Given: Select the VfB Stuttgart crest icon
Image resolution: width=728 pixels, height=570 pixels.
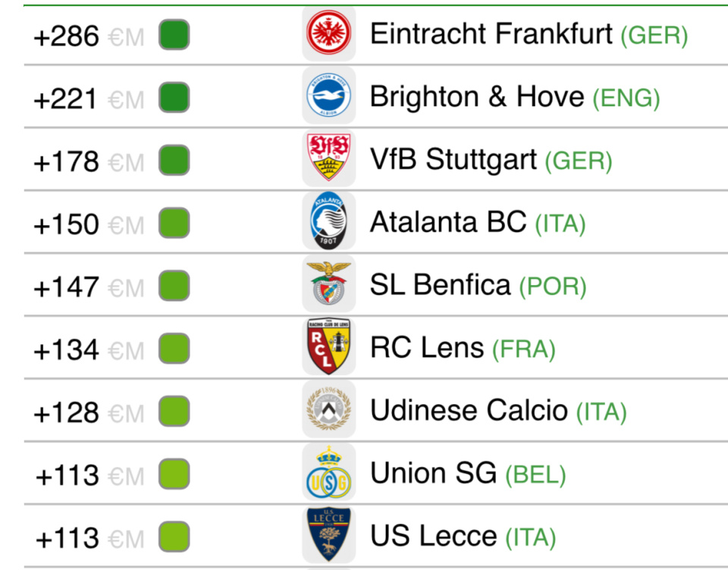Looking at the screenshot, I should pos(328,160).
